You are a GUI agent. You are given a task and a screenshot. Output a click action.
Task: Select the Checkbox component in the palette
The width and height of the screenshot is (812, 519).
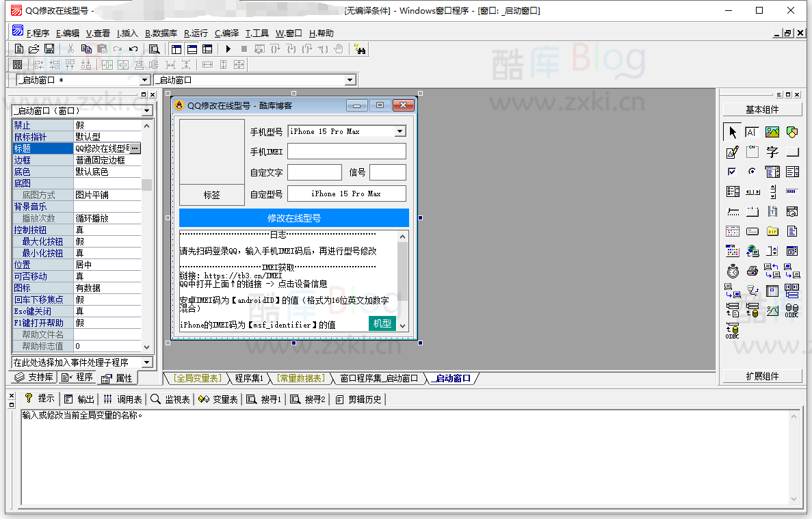[x=733, y=172]
